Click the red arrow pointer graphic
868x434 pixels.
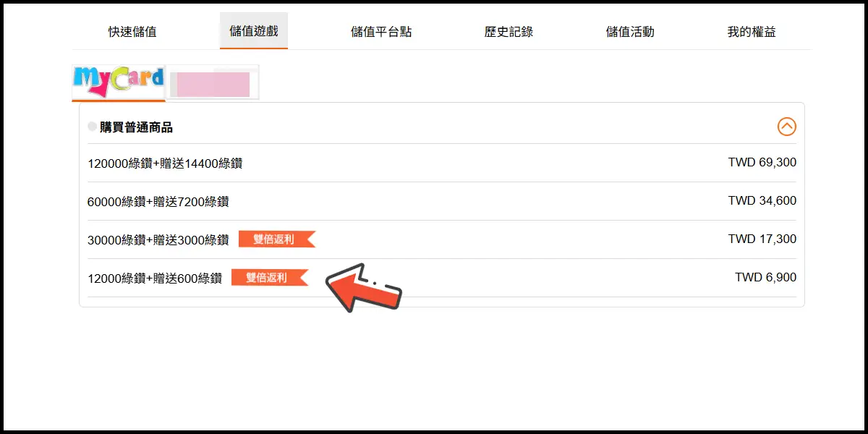(363, 288)
